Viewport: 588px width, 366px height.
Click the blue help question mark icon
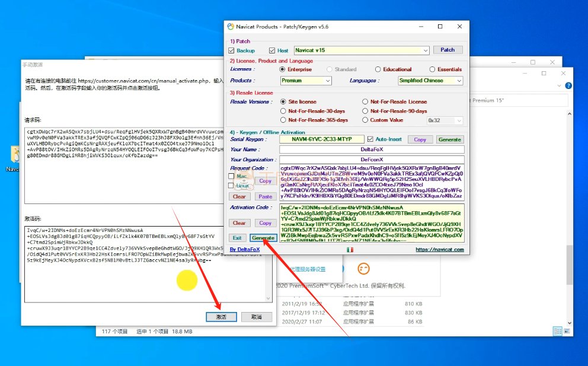click(568, 85)
